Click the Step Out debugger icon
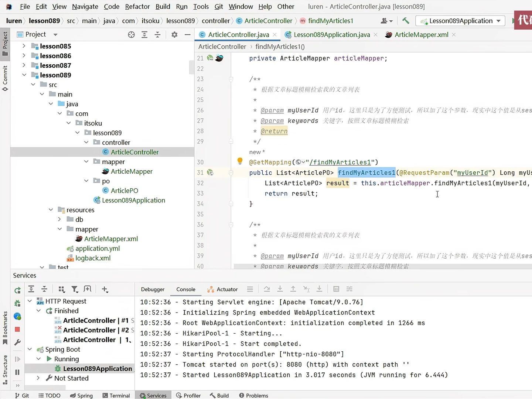Viewport: 532px width, 399px height. (x=293, y=289)
